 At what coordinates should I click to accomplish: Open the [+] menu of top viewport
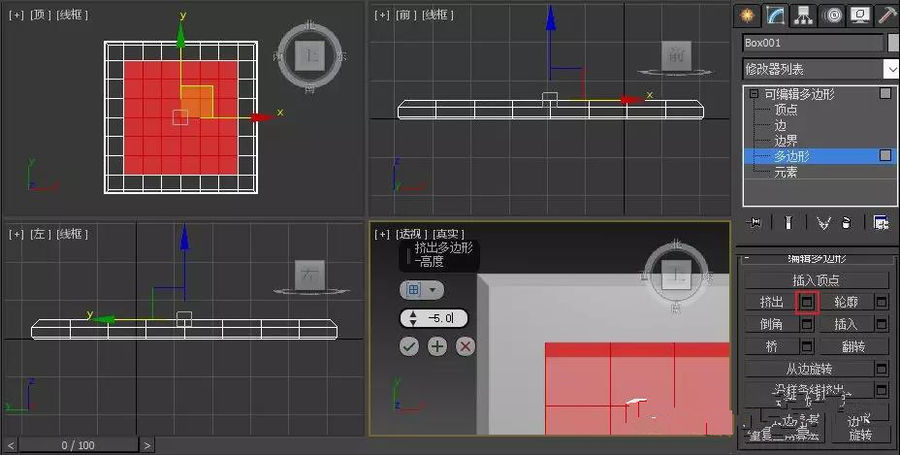point(16,15)
